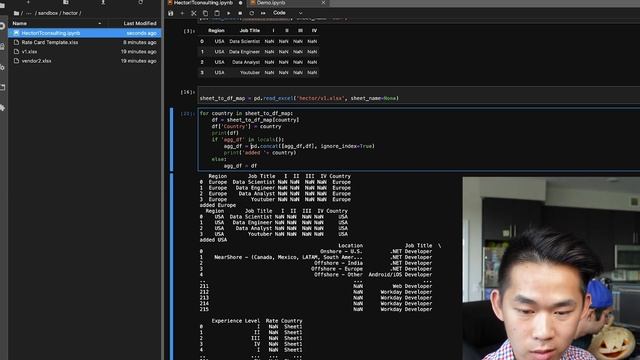This screenshot has width=640, height=360.
Task: Select HectorITconsulting.ipynb in the file list
Action: (x=85, y=33)
